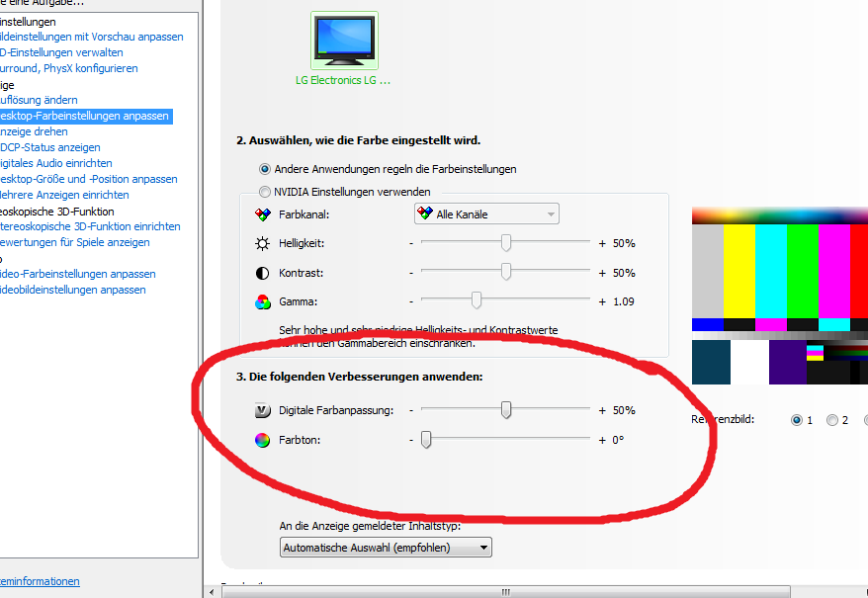The width and height of the screenshot is (868, 598).
Task: Open 'Bewertungen für Spiele anzeigen' task
Action: (75, 242)
